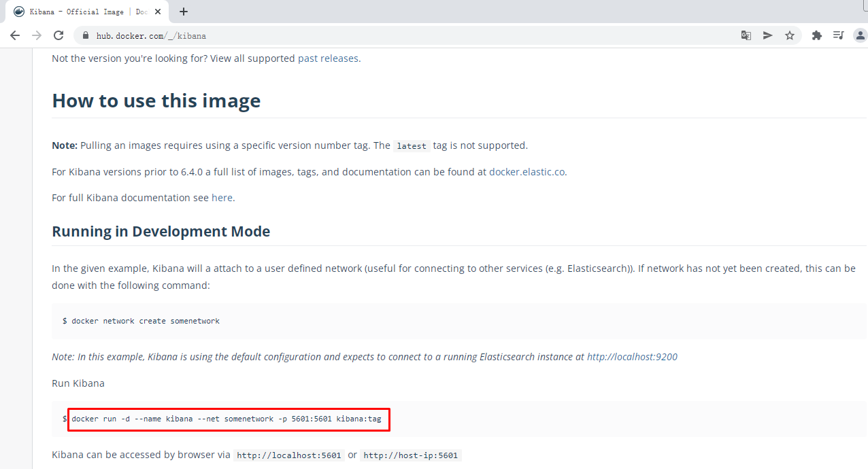Image resolution: width=868 pixels, height=469 pixels.
Task: Open a new browser tab
Action: pos(184,12)
